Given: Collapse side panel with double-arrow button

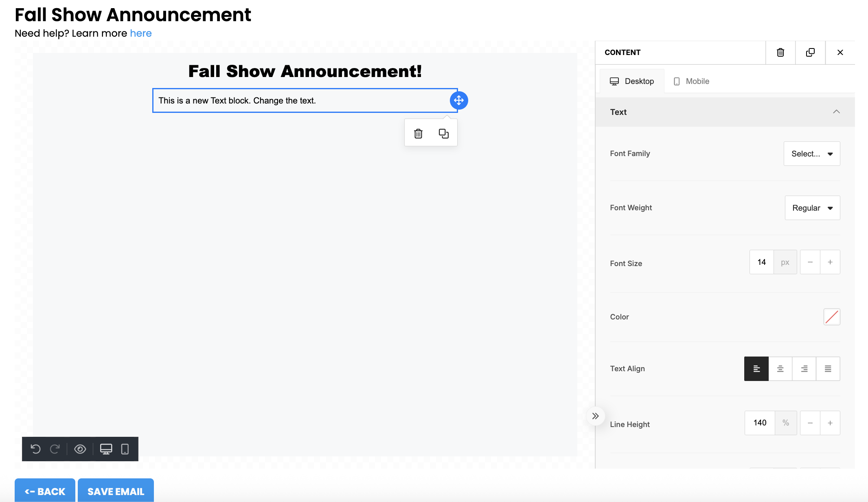Looking at the screenshot, I should point(595,416).
